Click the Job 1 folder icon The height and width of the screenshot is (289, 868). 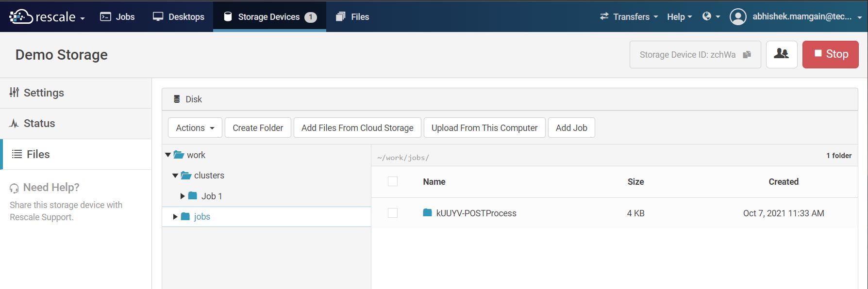pyautogui.click(x=193, y=195)
